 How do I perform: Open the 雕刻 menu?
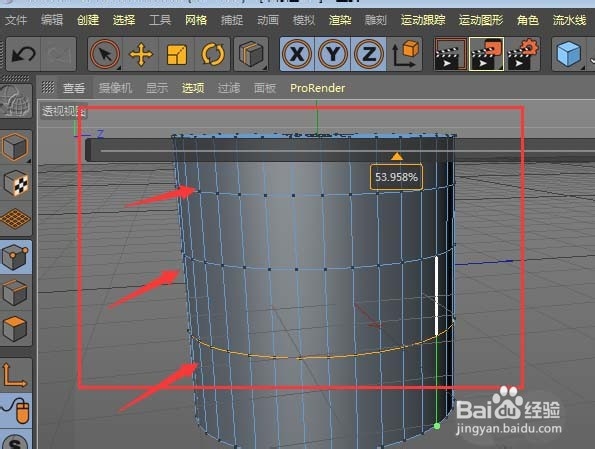(376, 20)
